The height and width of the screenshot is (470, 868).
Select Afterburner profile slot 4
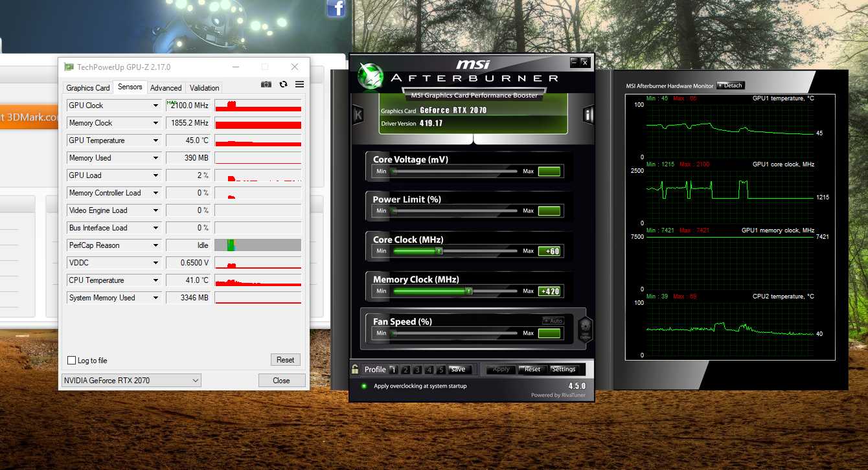[x=429, y=370]
